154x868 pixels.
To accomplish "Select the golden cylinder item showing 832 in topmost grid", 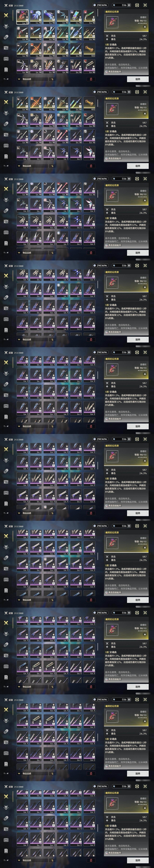I will [x=89, y=50].
